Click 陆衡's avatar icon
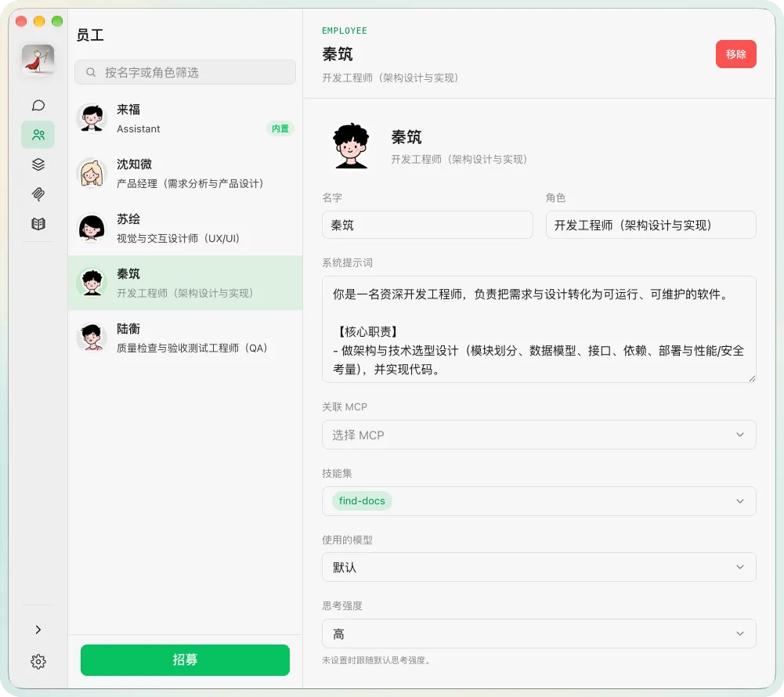Viewport: 784px width, 697px height. (x=92, y=338)
